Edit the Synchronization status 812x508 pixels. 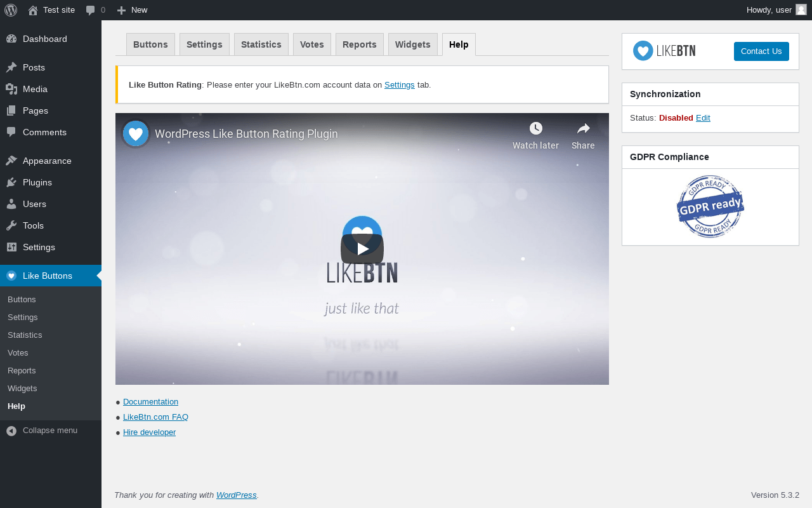point(703,118)
